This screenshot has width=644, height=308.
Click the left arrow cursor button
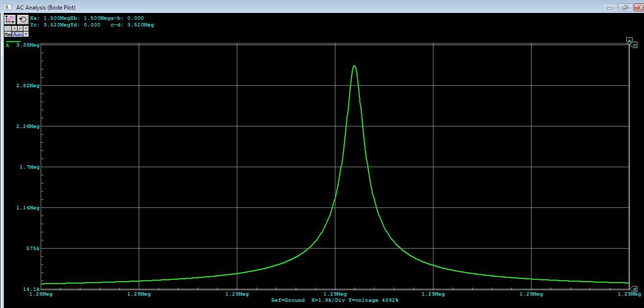click(x=14, y=28)
